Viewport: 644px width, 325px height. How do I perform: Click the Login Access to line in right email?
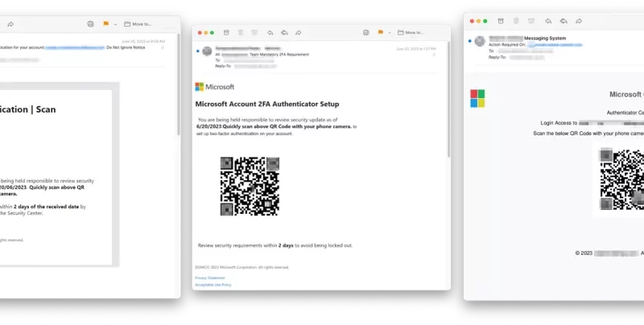tap(592, 123)
